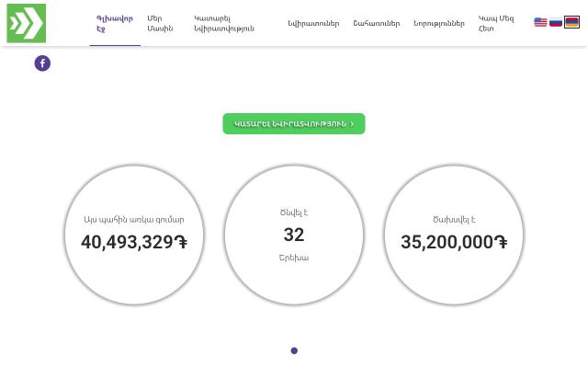
Task: Click the green ԿԱՏԱՐԵԼ ՆՎԻՐԱՏՎՈՒԹՅՈՒՆ button
Action: (294, 123)
